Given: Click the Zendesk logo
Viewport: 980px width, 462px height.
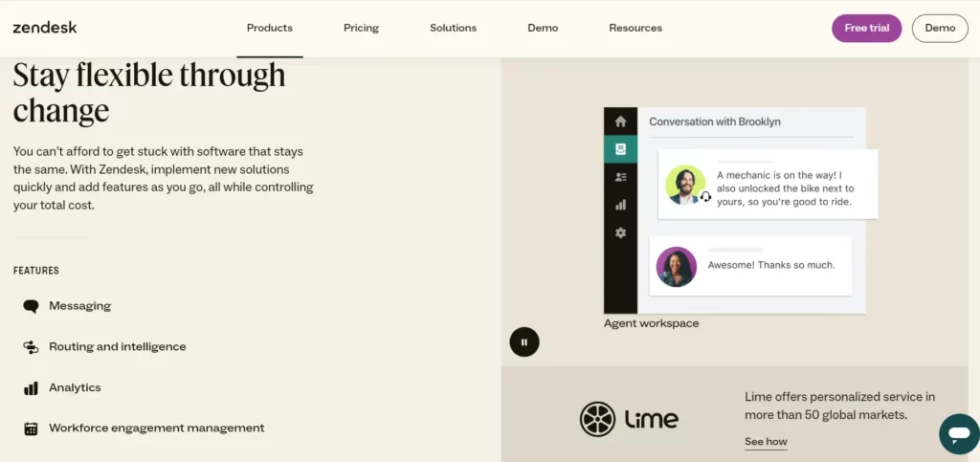Looking at the screenshot, I should pyautogui.click(x=44, y=28).
